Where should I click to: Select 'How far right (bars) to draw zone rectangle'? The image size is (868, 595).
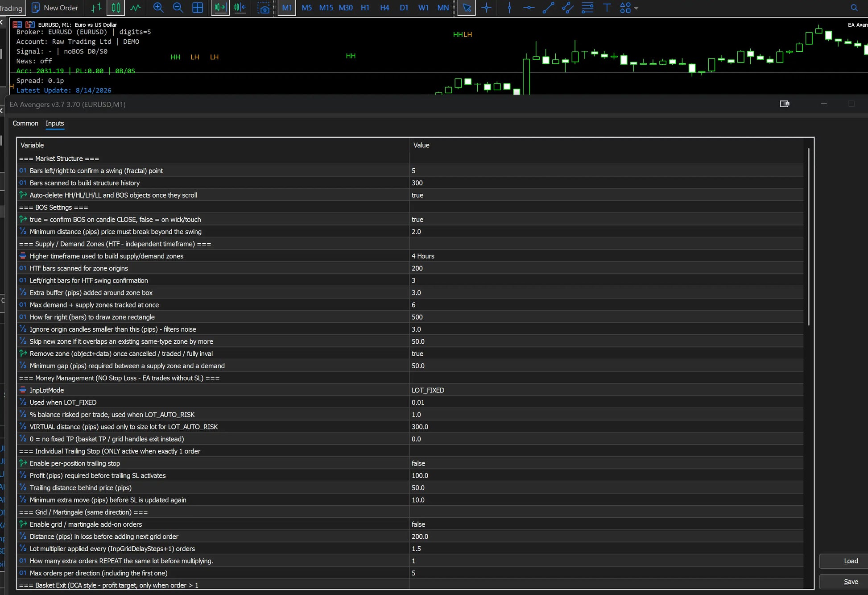pyautogui.click(x=410, y=317)
